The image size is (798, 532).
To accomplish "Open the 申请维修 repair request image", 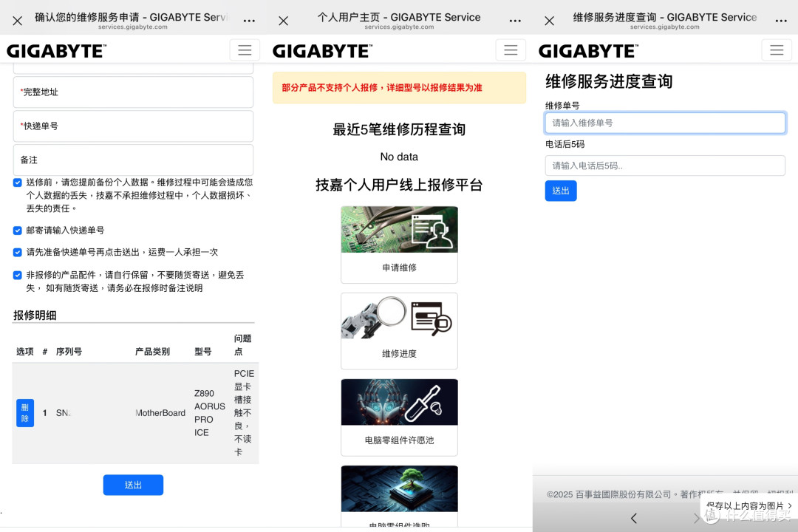I will pyautogui.click(x=400, y=229).
